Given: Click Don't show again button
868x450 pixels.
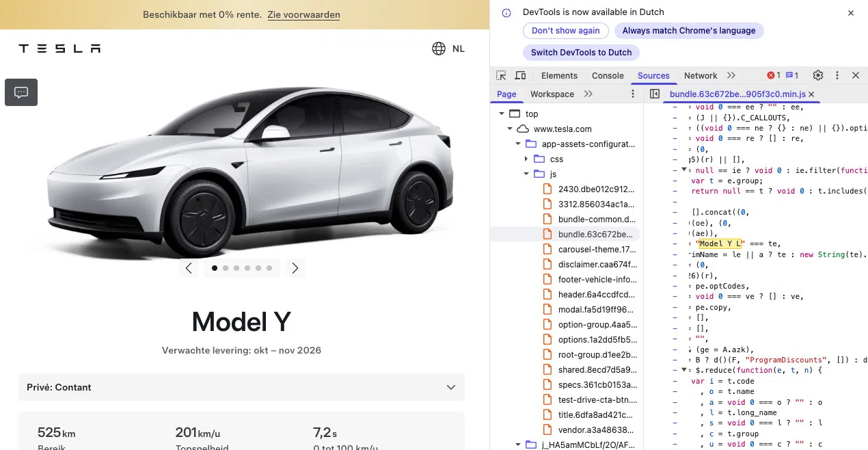Looking at the screenshot, I should click(x=566, y=31).
